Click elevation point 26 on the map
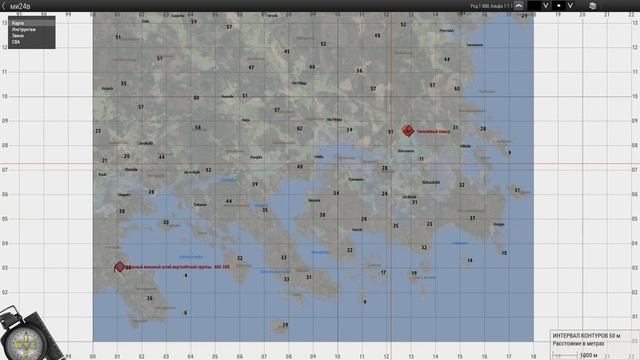Image resolution: width=640 pixels, height=360 pixels. click(364, 219)
